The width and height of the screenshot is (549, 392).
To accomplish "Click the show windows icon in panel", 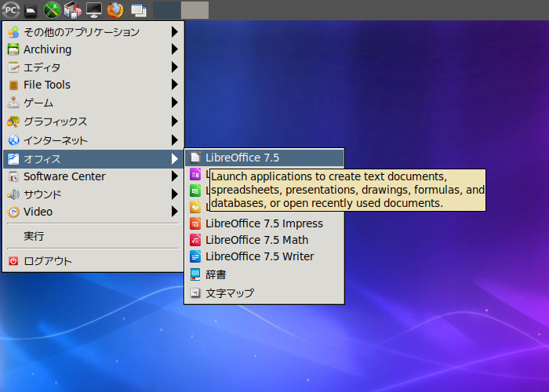I will 139,10.
